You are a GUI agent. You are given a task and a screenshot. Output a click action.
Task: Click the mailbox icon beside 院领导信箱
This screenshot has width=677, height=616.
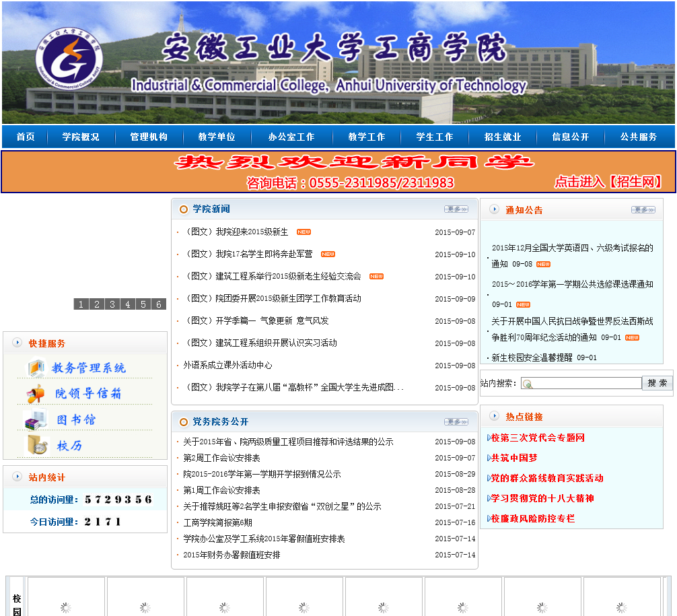pos(36,394)
